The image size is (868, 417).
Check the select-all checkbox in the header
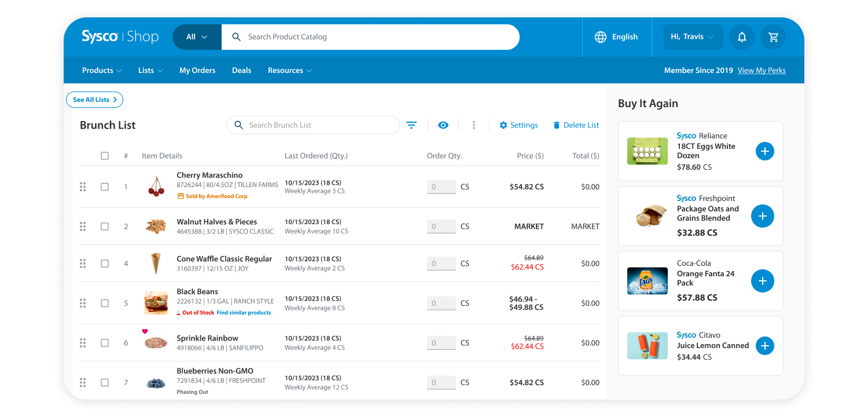[105, 156]
